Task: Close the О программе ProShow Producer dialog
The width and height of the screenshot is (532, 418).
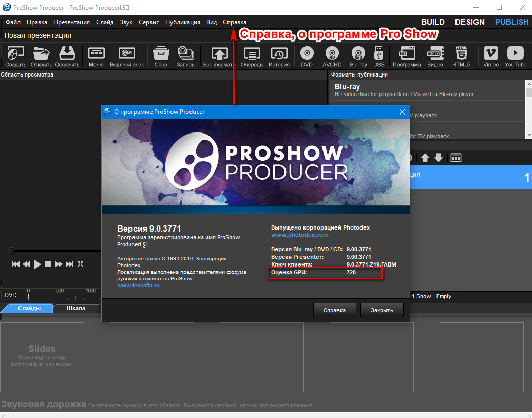Action: 402,112
